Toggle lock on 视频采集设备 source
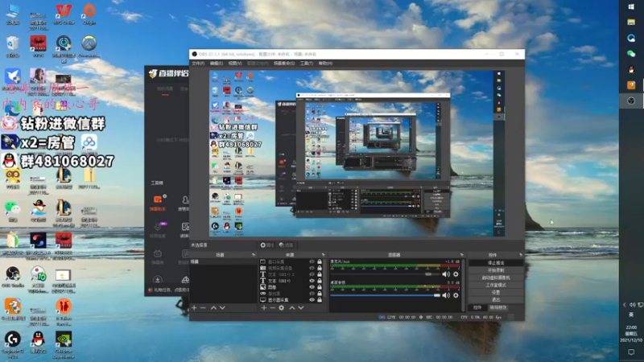This screenshot has width=644, height=362. tap(320, 268)
